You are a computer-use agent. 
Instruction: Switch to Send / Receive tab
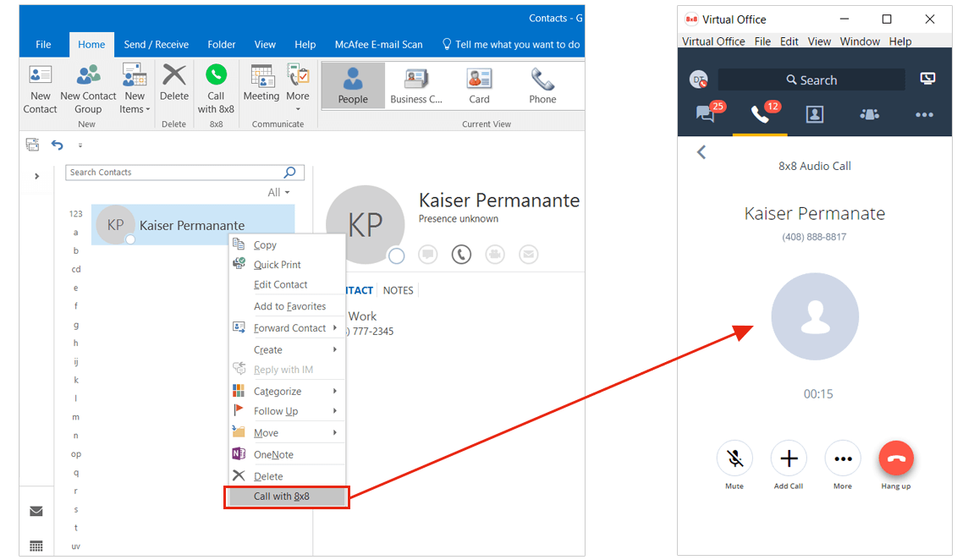coord(157,45)
